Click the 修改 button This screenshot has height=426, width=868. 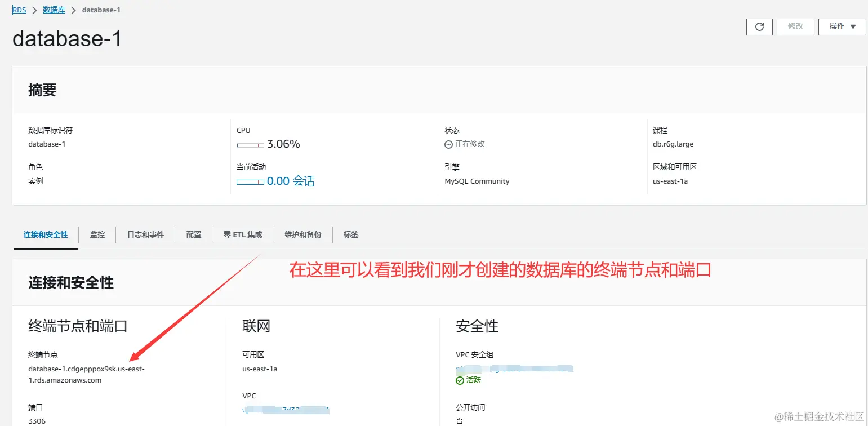(795, 26)
